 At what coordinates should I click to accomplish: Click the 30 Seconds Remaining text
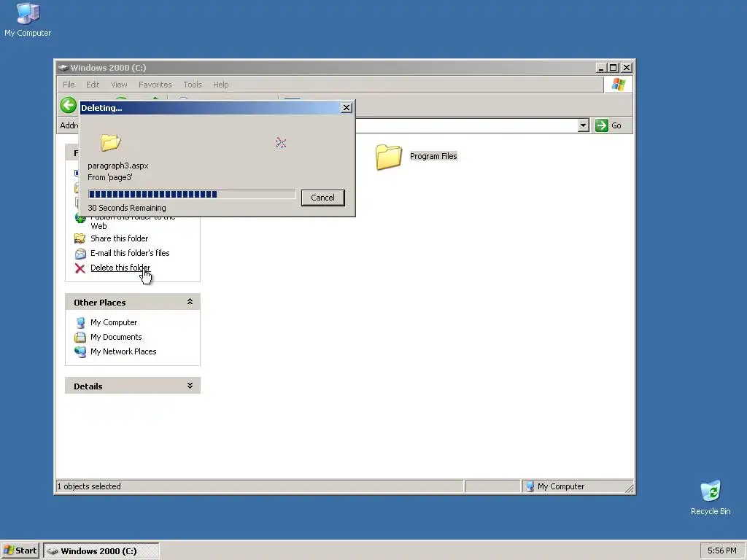point(127,208)
